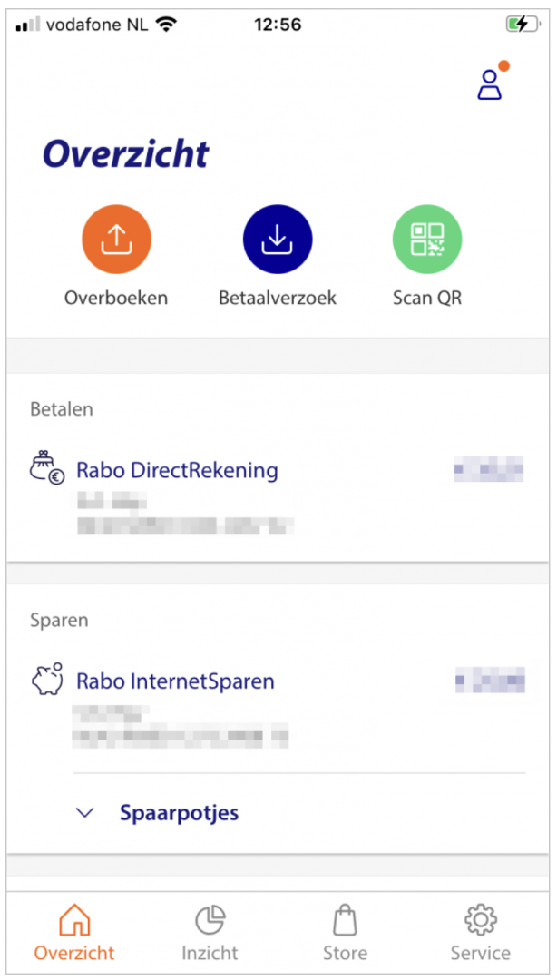Tap the piggy bank icon beside Rabo InternetSparen
Viewport: 557px width, 980px height.
point(43,681)
